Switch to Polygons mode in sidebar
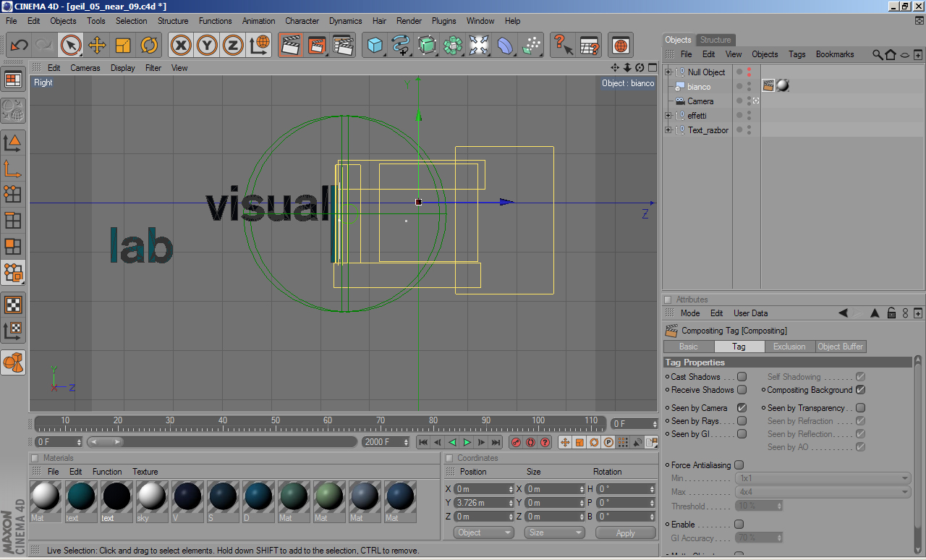Image resolution: width=926 pixels, height=560 pixels. coord(13,246)
